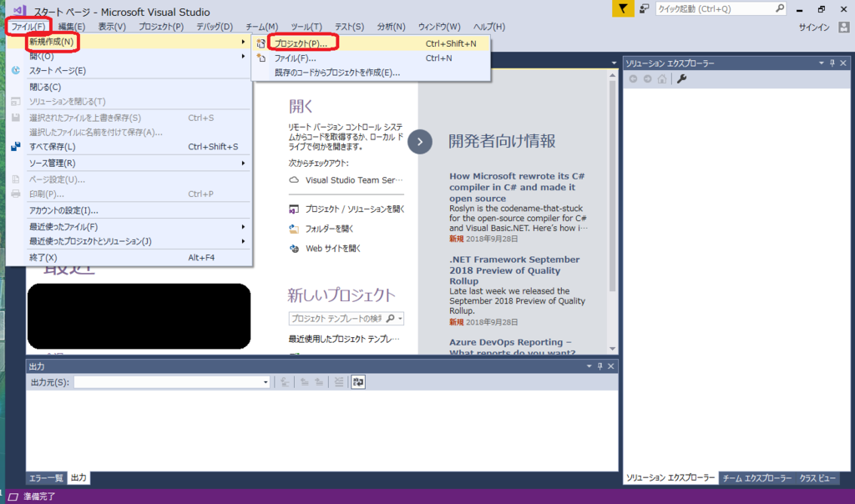
Task: Pin the Solution Explorer panel
Action: (x=832, y=63)
